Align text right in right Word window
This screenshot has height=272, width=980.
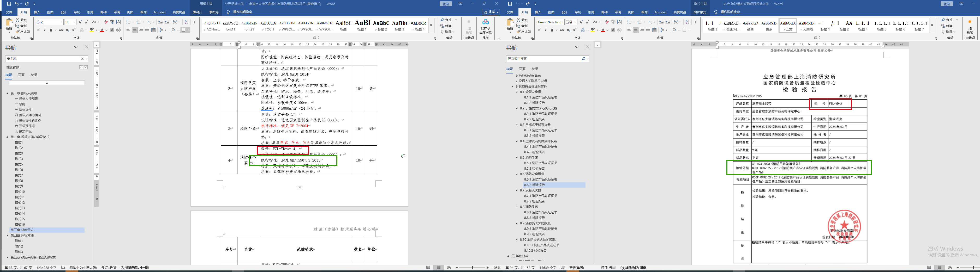pos(642,30)
